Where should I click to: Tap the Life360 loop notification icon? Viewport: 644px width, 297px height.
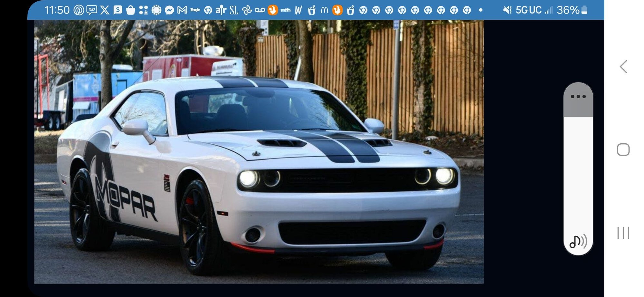point(78,10)
